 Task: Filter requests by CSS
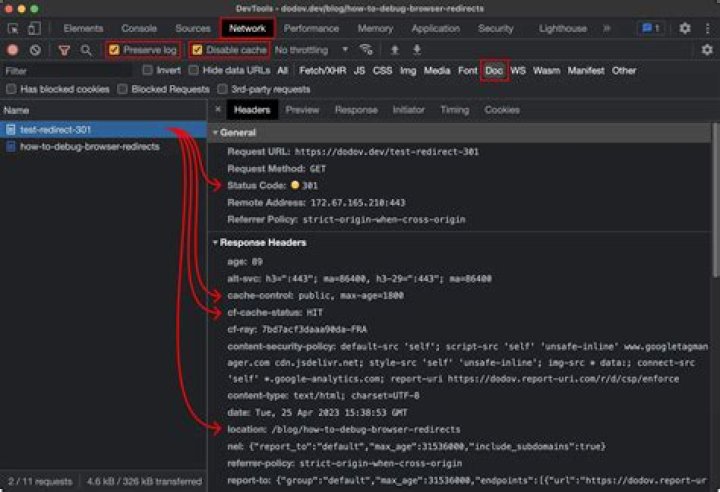coord(382,71)
